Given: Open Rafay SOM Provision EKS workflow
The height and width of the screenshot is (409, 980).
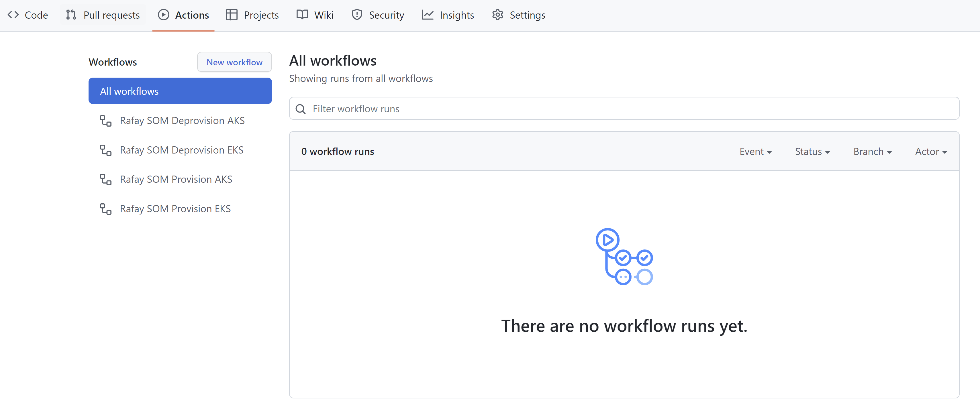Looking at the screenshot, I should tap(180, 209).
